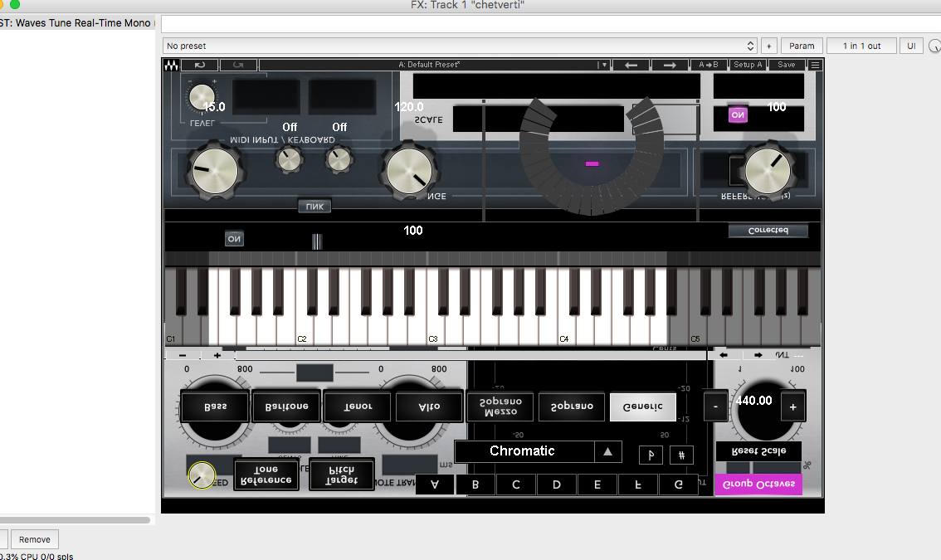
Task: Click the right arrow above 440.00 knob
Action: pyautogui.click(x=758, y=355)
